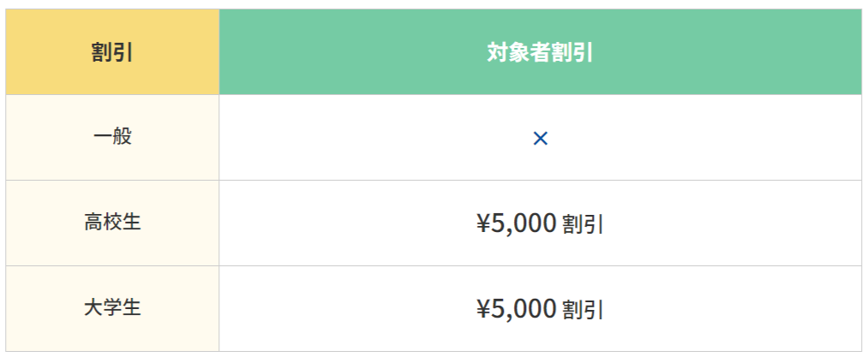The width and height of the screenshot is (868, 357).
Task: Click the ¥5,000 amount in 高校生 row
Action: pyautogui.click(x=517, y=223)
